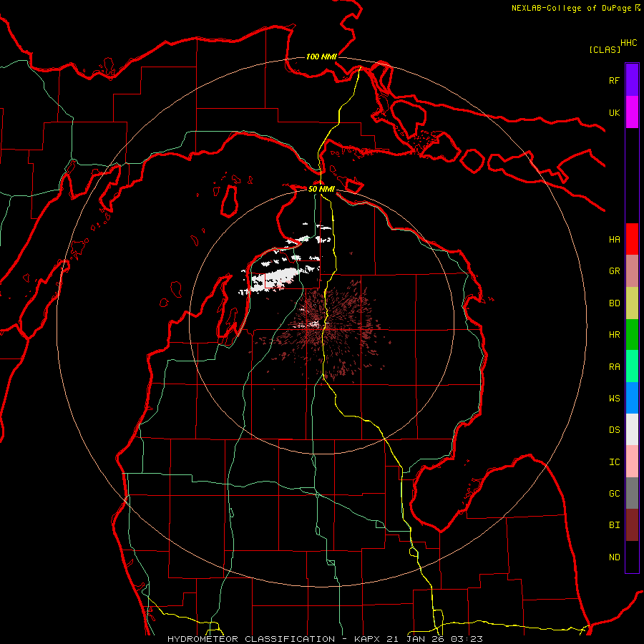
Task: Click the DS legend label
Action: (x=615, y=429)
